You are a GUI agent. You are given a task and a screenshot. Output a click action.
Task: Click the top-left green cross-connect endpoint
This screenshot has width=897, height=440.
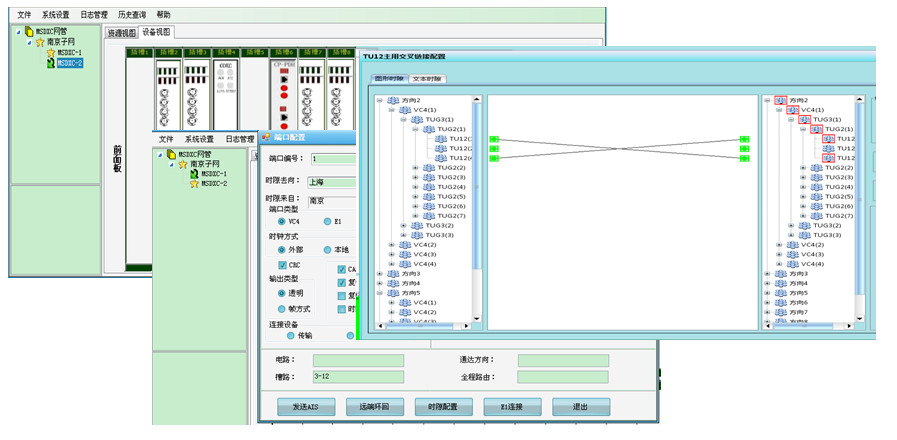pos(493,139)
